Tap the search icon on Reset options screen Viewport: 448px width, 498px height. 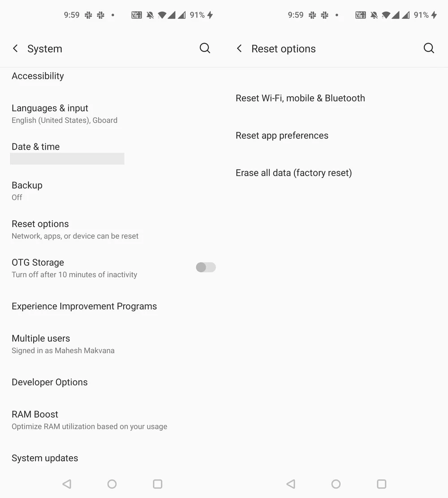pyautogui.click(x=429, y=48)
